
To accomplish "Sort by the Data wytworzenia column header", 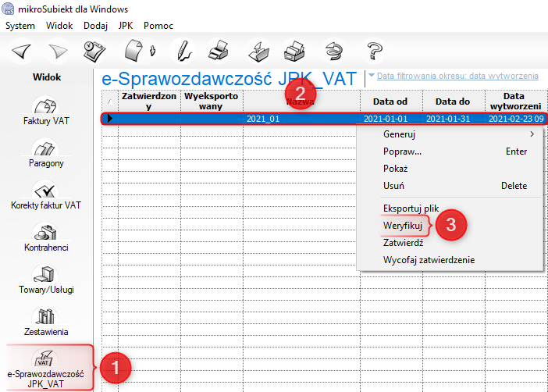I will 516,101.
